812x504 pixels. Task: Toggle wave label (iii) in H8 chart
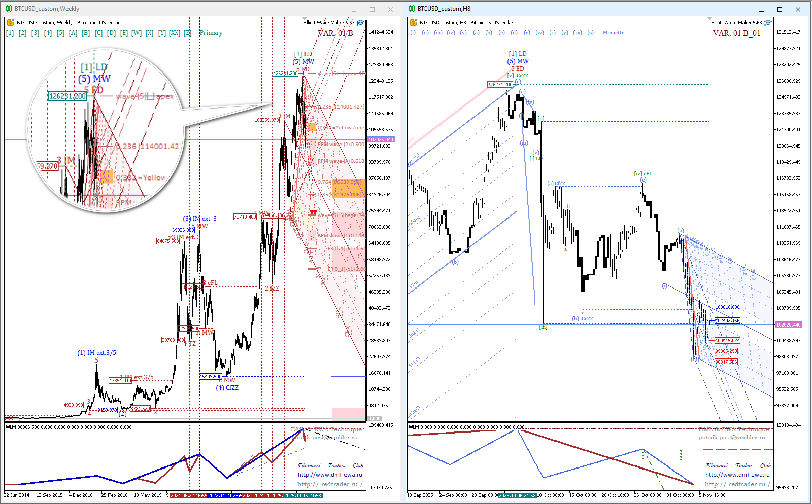coord(438,33)
